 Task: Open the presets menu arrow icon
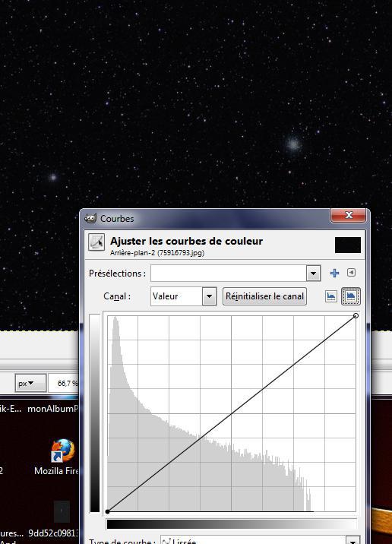pyautogui.click(x=351, y=273)
